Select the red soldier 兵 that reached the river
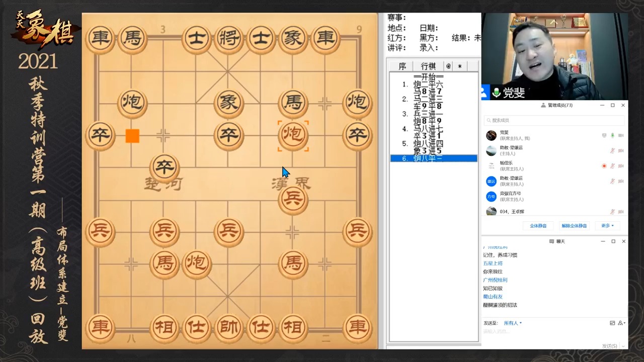 [x=293, y=199]
